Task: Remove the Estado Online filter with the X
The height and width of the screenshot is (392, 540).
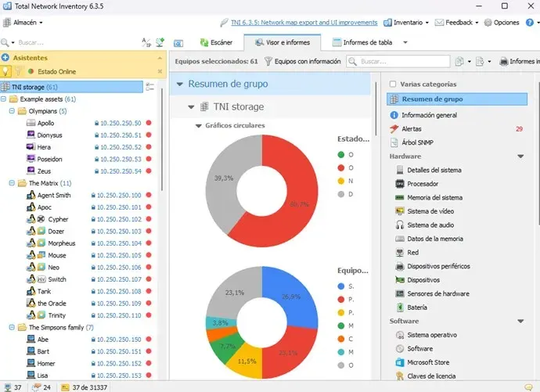Action: [x=160, y=71]
